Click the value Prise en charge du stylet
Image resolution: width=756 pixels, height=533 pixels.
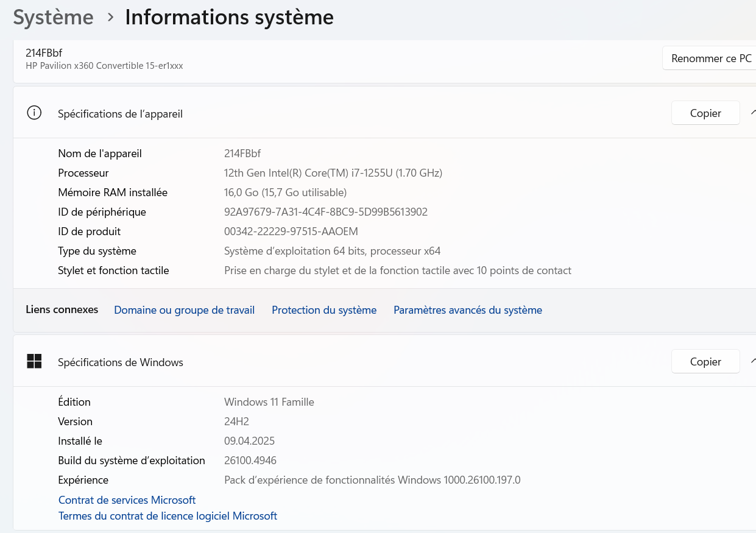[x=398, y=270]
